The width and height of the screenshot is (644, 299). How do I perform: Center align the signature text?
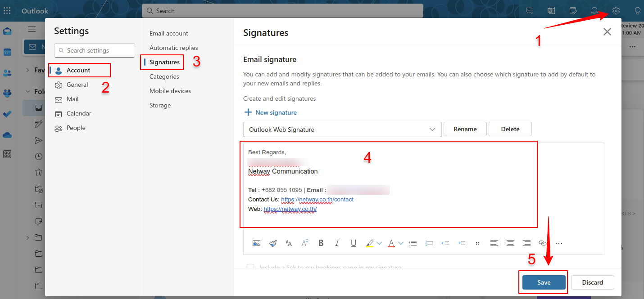[510, 243]
